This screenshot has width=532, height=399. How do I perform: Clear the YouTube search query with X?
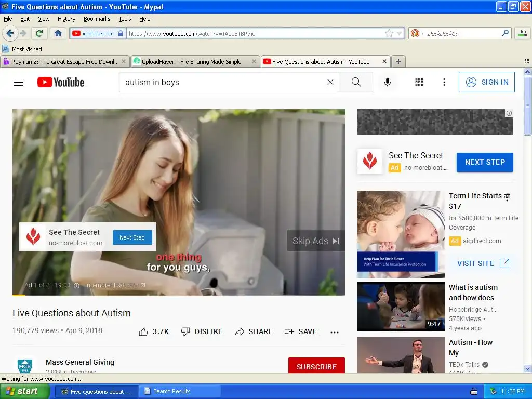(x=330, y=82)
